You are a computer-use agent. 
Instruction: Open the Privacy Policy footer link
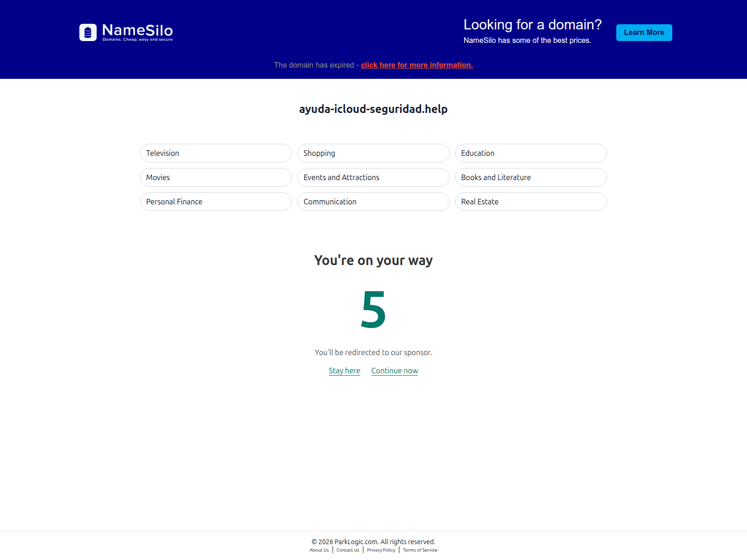(x=381, y=550)
